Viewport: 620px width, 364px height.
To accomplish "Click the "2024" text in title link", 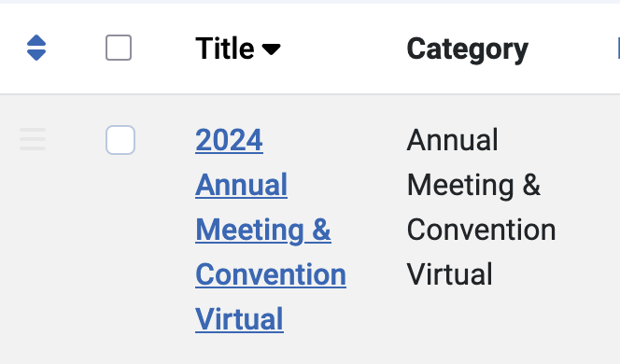I will [229, 140].
